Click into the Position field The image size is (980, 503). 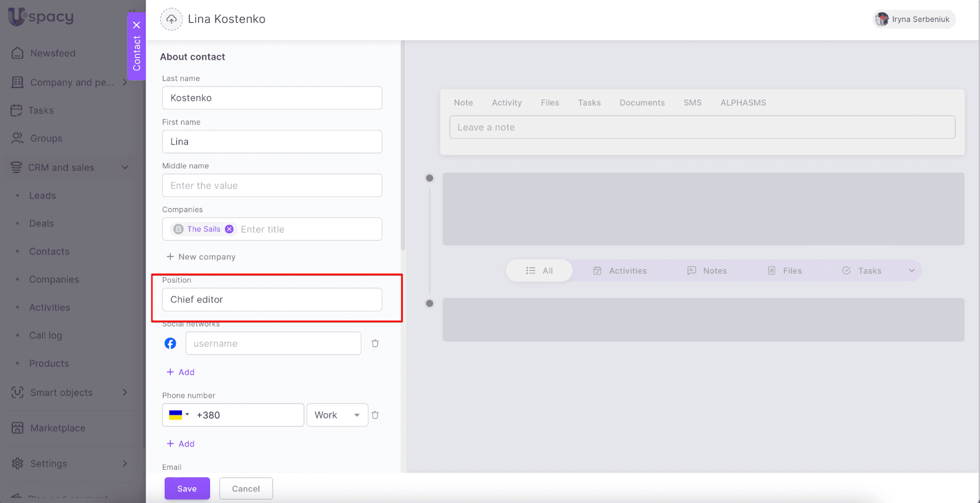click(x=272, y=300)
